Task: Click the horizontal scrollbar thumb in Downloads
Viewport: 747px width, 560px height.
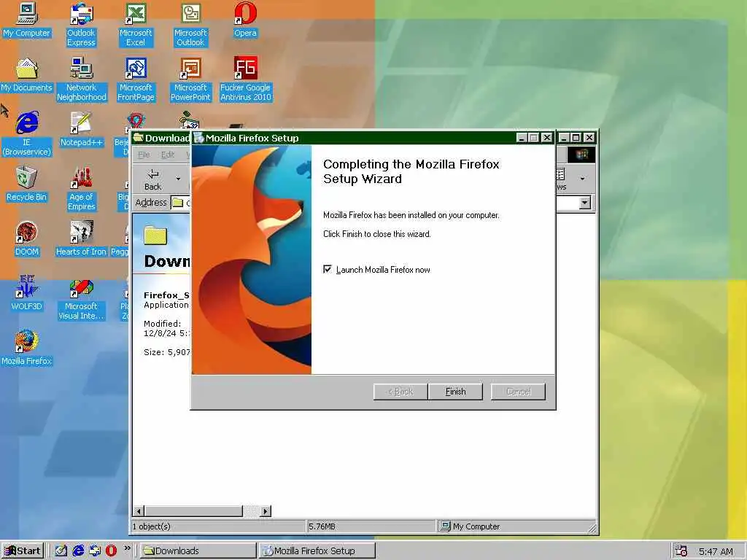Action: [193, 511]
